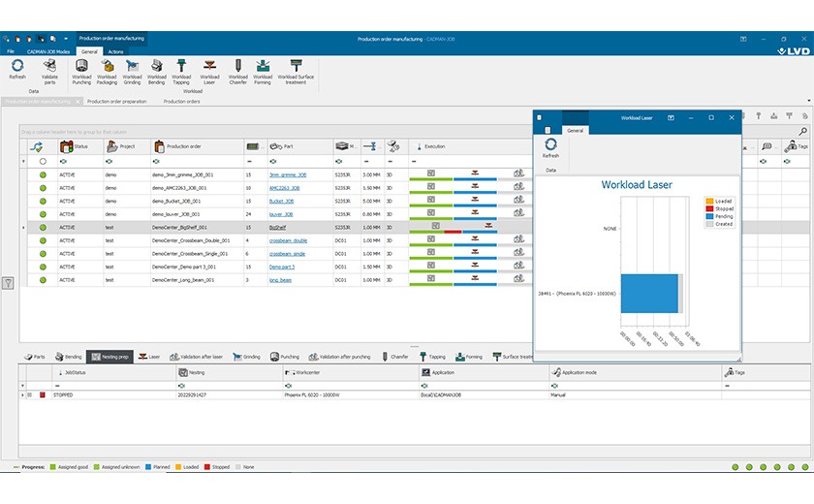Expand the plus box on STOPPED row
The width and height of the screenshot is (814, 504).
30,395
